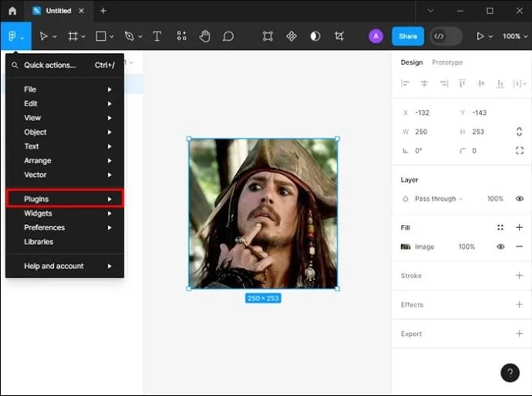
Task: Open the tab list chevron in title bar
Action: pyautogui.click(x=430, y=11)
